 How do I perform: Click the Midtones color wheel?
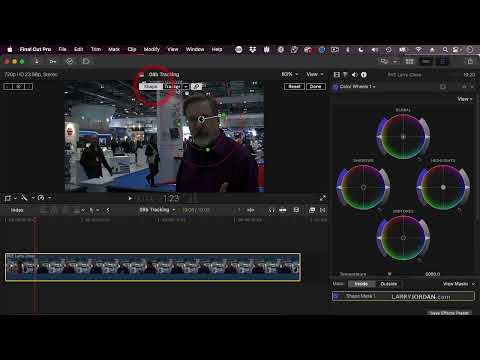click(x=403, y=238)
